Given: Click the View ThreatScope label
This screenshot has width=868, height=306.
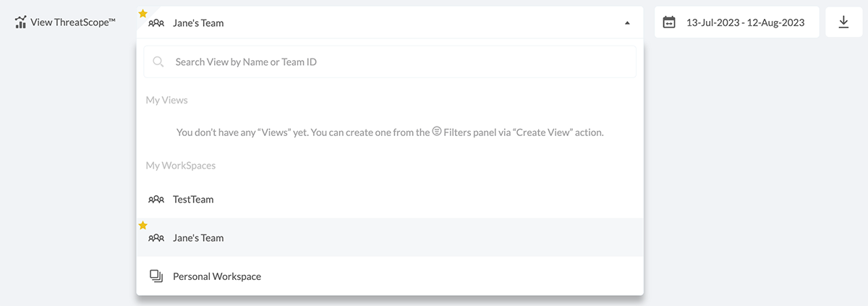Looking at the screenshot, I should tap(73, 22).
